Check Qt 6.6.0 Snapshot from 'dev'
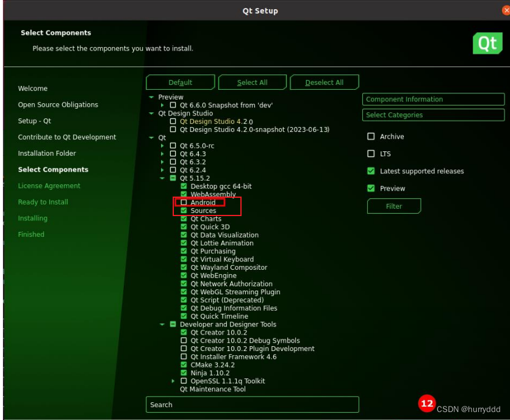510x420 pixels. pyautogui.click(x=173, y=105)
